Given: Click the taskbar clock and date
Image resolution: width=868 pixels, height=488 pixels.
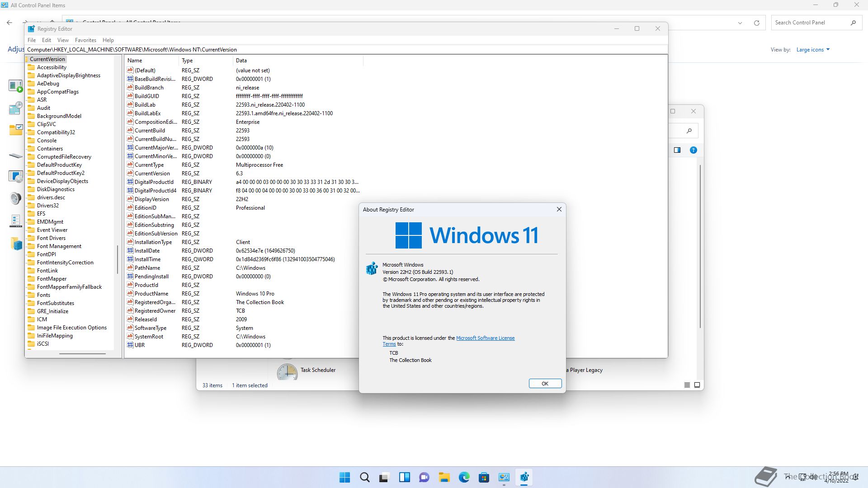Looking at the screenshot, I should 836,477.
